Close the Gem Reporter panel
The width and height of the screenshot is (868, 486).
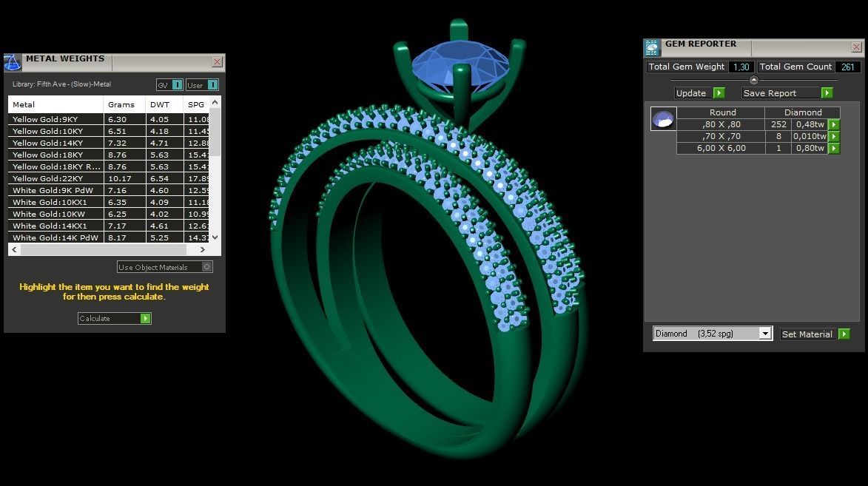[x=856, y=47]
